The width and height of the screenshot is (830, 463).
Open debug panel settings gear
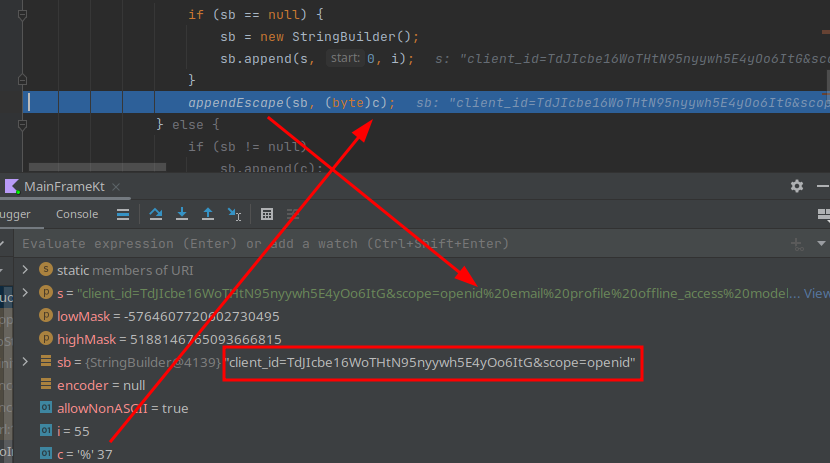797,186
